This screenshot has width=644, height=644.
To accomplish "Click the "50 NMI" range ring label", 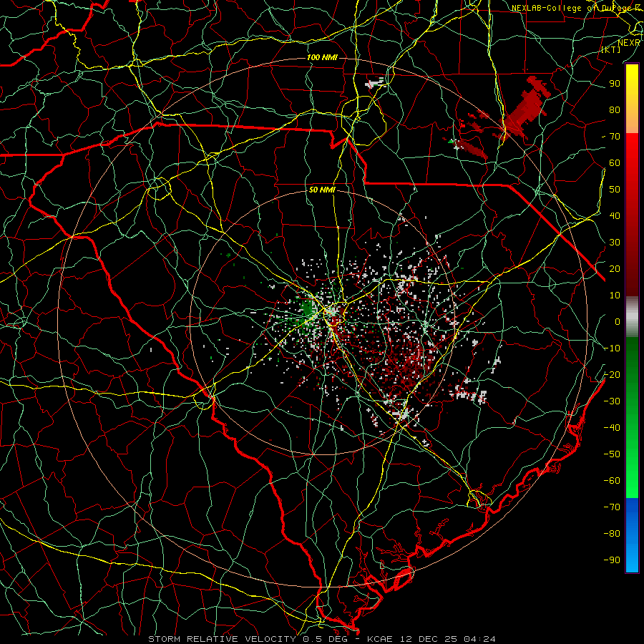I will pyautogui.click(x=322, y=190).
